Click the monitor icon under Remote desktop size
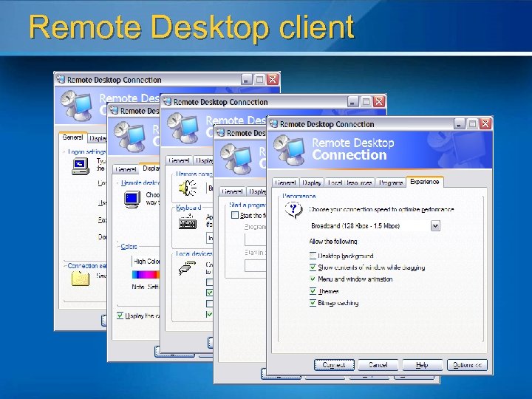Image resolution: width=532 pixels, height=399 pixels. tap(132, 199)
